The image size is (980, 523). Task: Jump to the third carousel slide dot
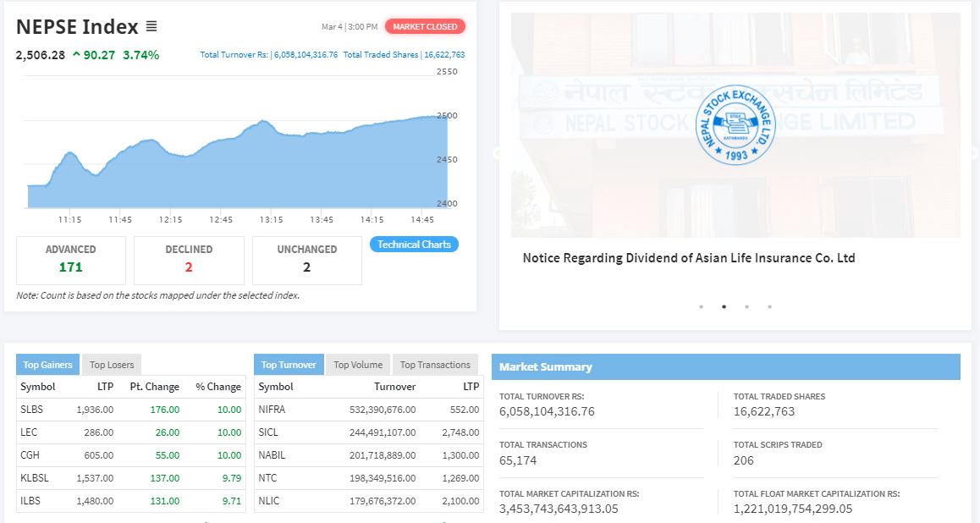747,307
